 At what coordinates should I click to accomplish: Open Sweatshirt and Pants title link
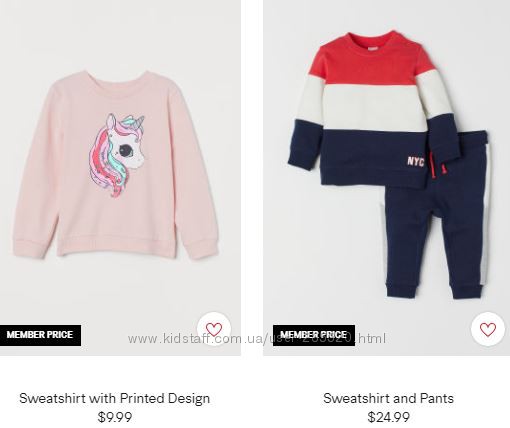pos(388,398)
